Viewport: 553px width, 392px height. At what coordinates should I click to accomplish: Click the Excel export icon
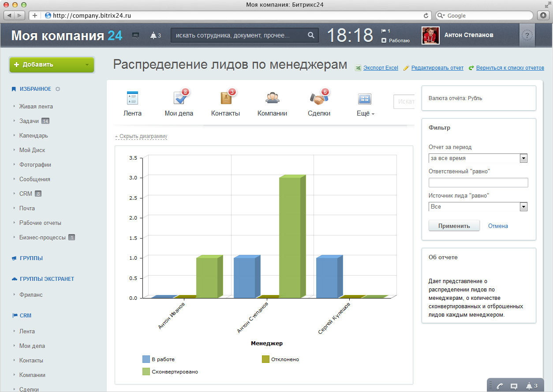point(359,68)
